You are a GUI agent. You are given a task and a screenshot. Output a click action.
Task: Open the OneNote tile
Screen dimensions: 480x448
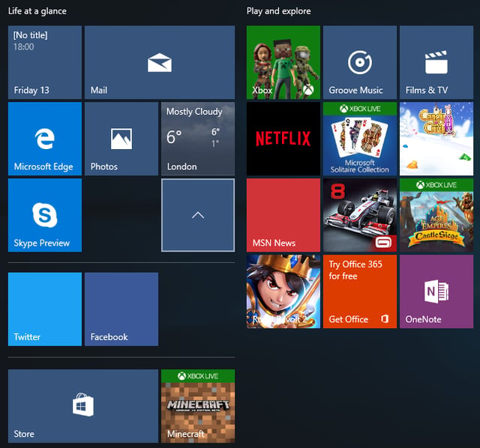click(436, 291)
